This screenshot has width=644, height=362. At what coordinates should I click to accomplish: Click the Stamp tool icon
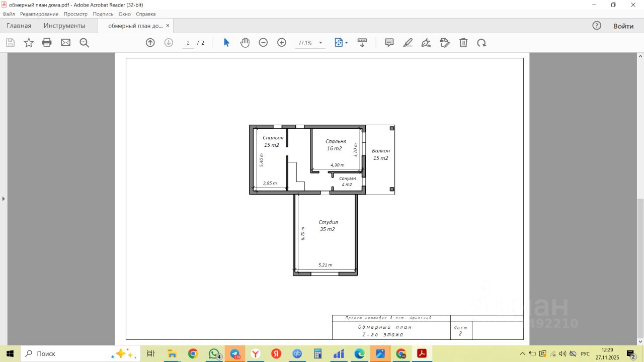(x=444, y=43)
